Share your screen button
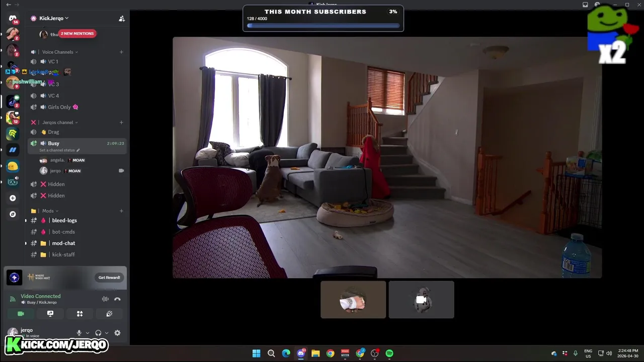644x362 pixels. click(50, 314)
